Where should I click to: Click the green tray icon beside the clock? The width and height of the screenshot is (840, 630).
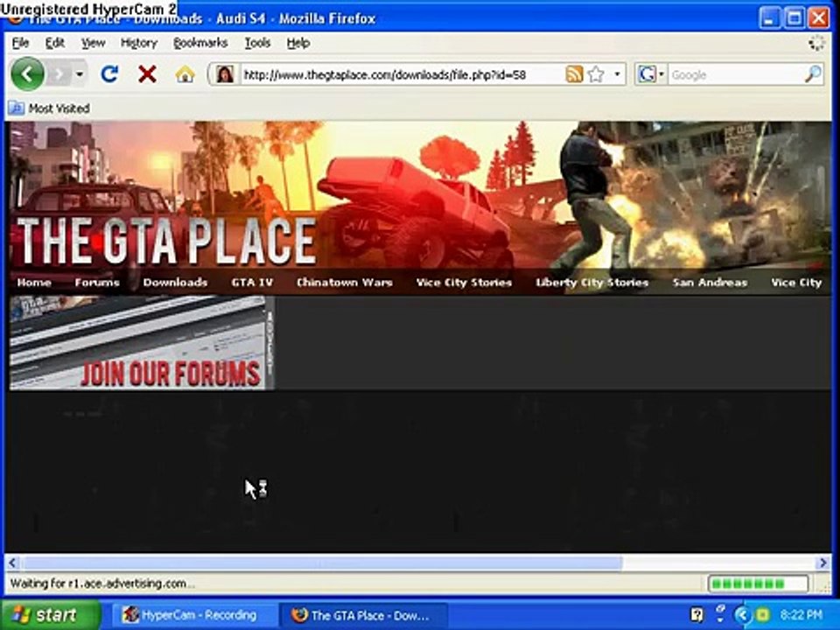(762, 614)
